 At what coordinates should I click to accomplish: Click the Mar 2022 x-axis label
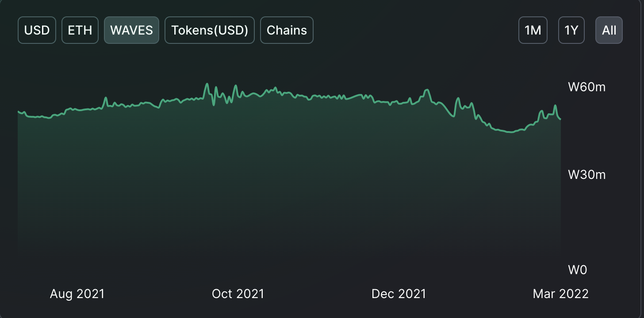[x=560, y=294]
